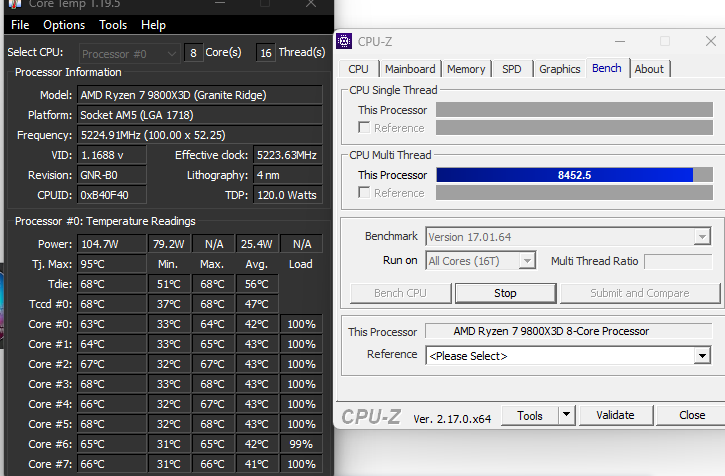Click the Core #7 average 41°C value
The height and width of the screenshot is (476, 725).
click(x=257, y=464)
